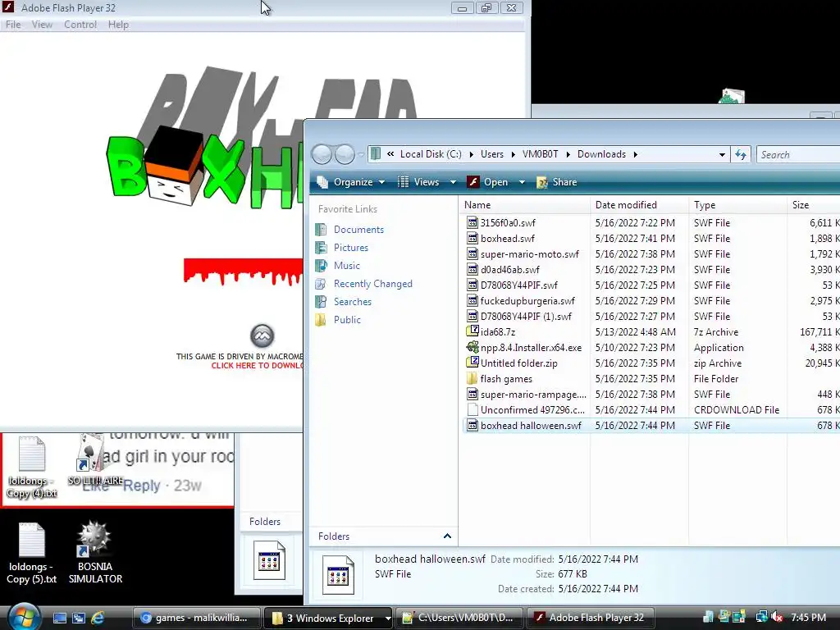The image size is (840, 630).
Task: Select npp.8.4.Installer.x64.exe icon
Action: 472,347
